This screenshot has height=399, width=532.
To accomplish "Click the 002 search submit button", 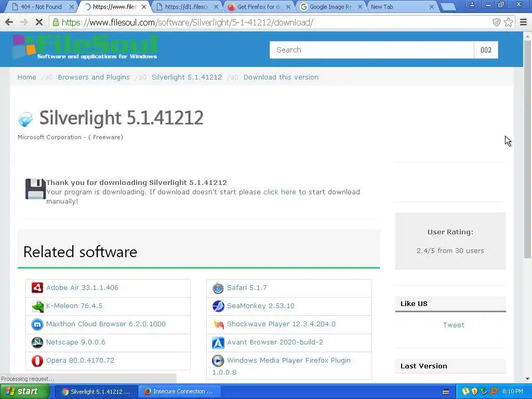I will point(486,50).
